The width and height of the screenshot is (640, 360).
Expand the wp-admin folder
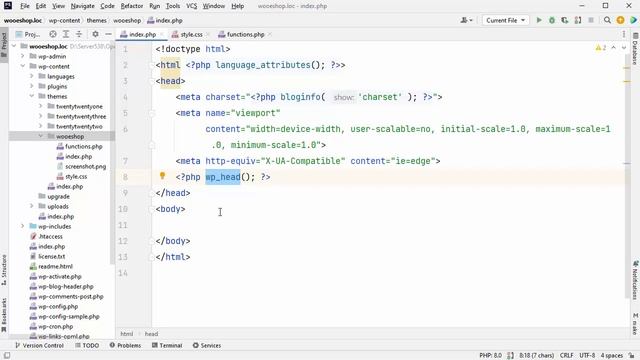23,56
